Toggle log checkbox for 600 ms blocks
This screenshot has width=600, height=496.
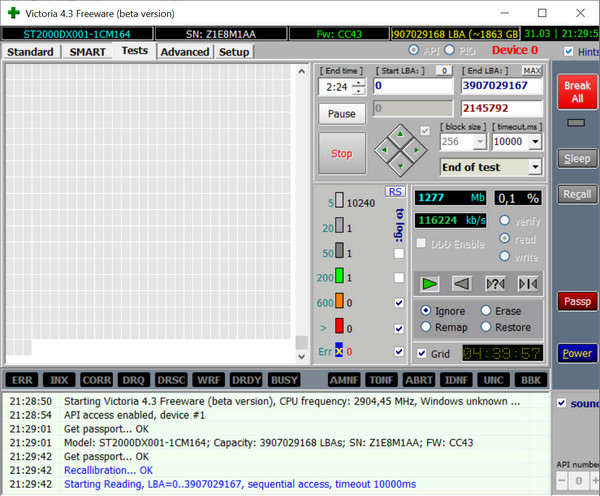[399, 303]
